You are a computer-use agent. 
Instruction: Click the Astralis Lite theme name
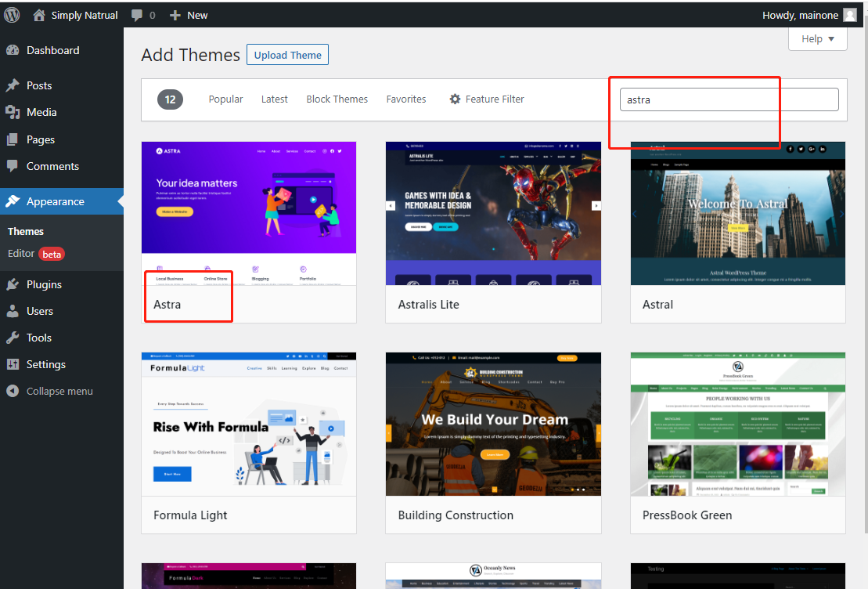coord(428,305)
